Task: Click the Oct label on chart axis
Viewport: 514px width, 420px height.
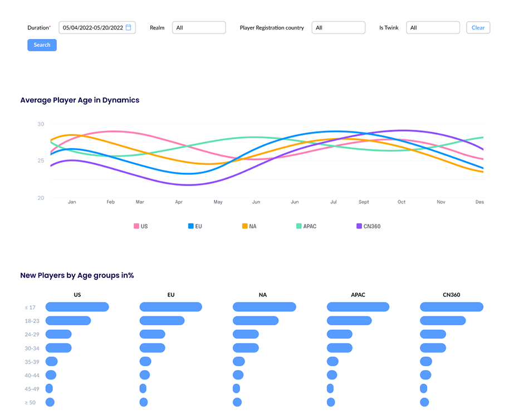Action: click(x=402, y=202)
